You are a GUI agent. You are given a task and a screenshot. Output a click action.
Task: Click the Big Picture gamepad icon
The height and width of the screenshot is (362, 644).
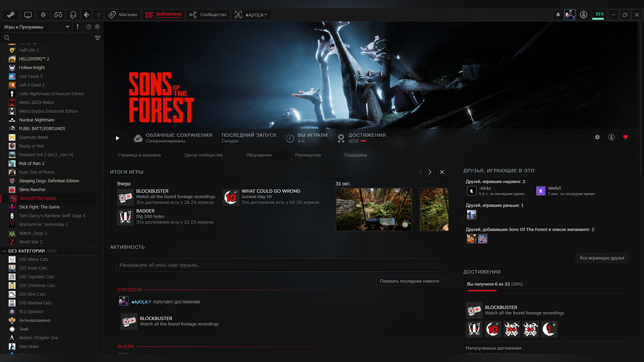(x=58, y=14)
